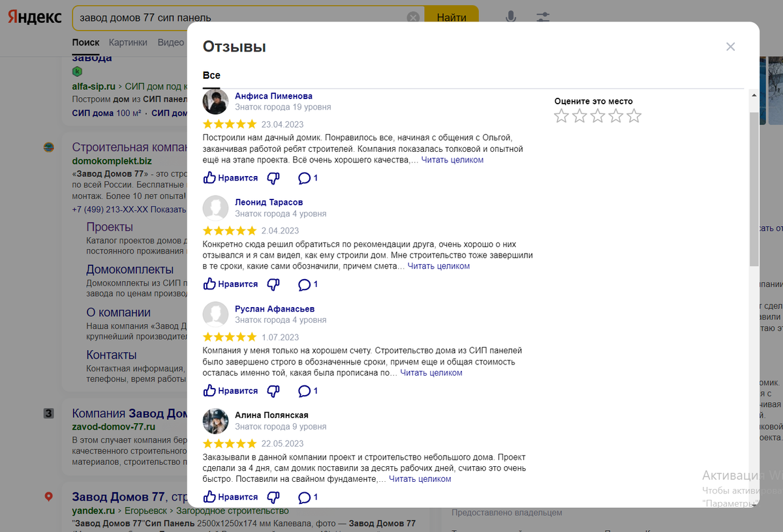Open Анфиса Пименова's profile name

(x=273, y=96)
